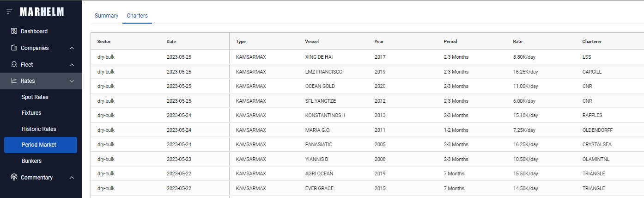Open Spot Rates submenu item
Image resolution: width=644 pixels, height=198 pixels.
35,97
